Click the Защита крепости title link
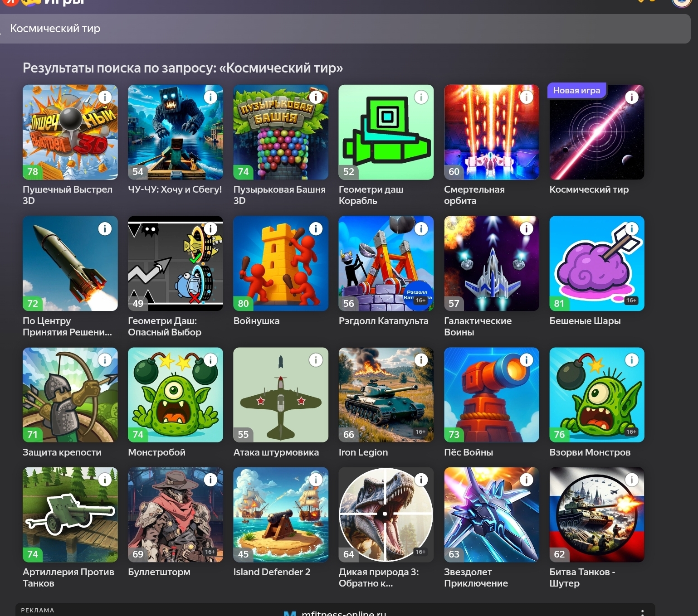Image resolution: width=698 pixels, height=616 pixels. tap(62, 452)
